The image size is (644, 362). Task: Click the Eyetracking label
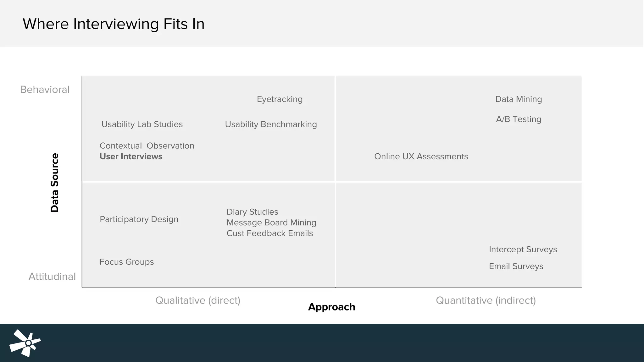coord(280,99)
